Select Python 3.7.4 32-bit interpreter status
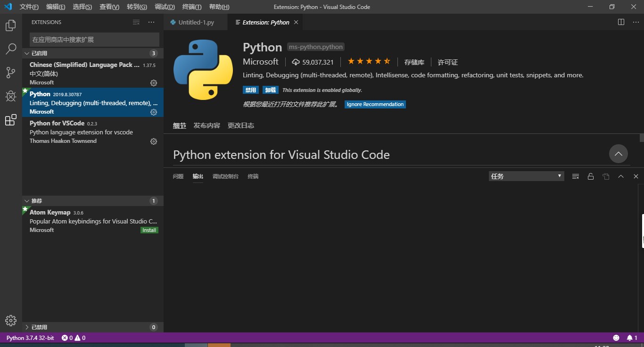 pos(30,338)
